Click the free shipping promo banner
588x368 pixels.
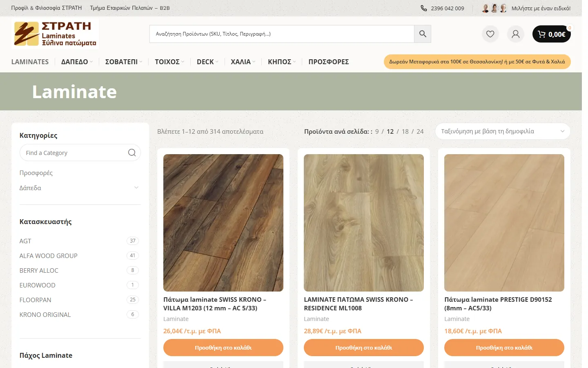477,62
